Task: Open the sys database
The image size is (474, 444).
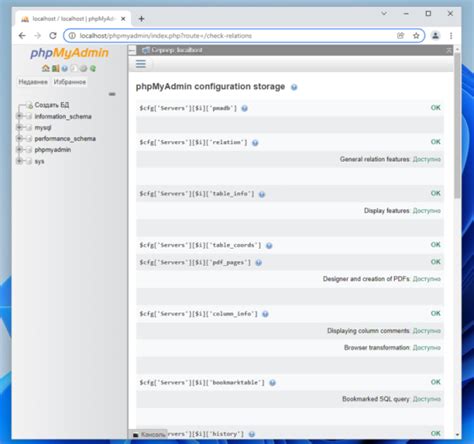Action: click(39, 161)
